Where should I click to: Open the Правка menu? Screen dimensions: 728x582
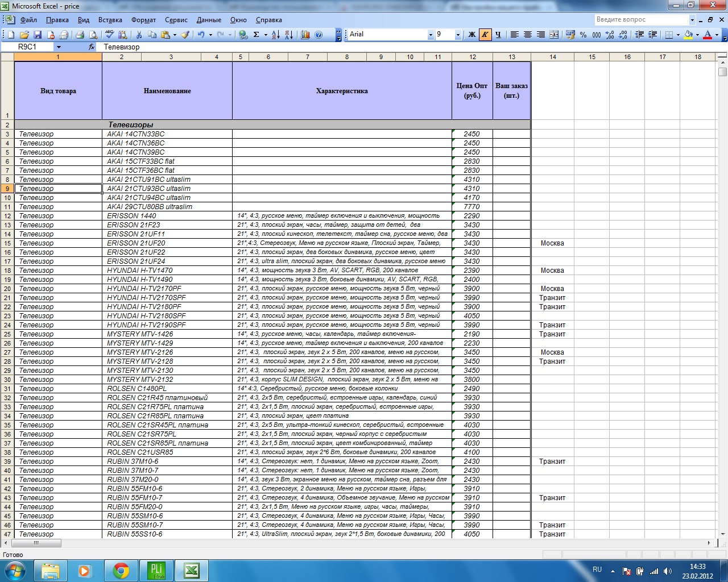click(x=57, y=20)
